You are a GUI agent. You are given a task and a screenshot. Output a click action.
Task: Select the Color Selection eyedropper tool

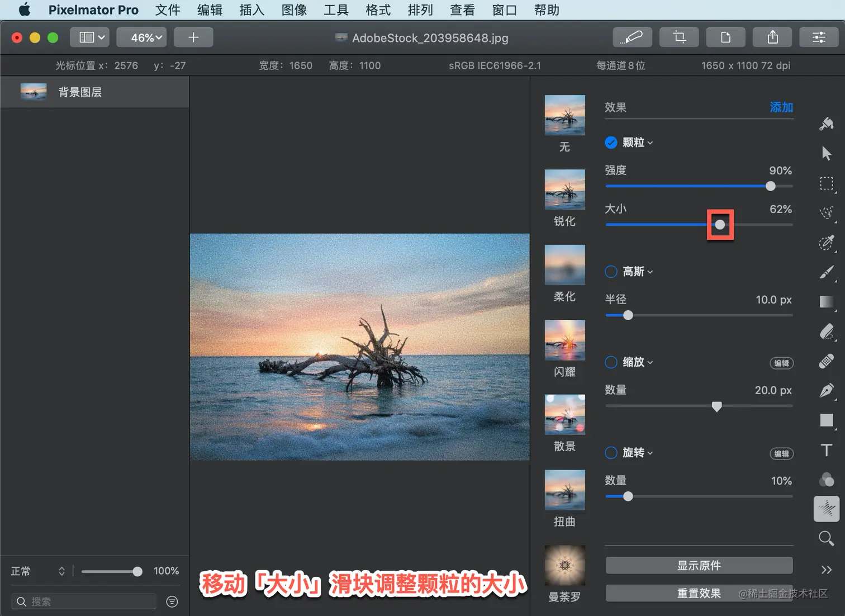pos(827,243)
